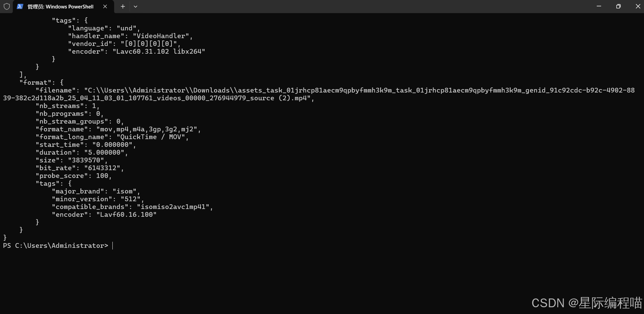The width and height of the screenshot is (644, 314).
Task: Click the shield icon in the title bar
Action: coord(6,6)
